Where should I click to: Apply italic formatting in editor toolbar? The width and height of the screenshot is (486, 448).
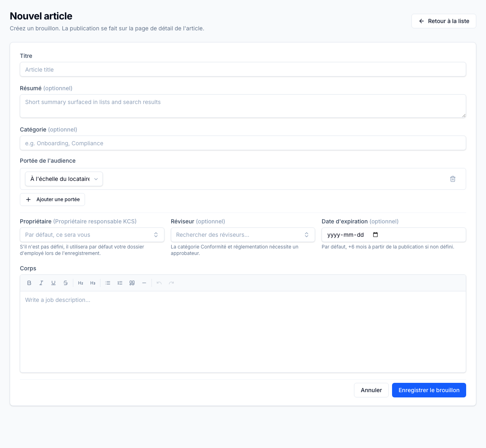click(x=41, y=283)
